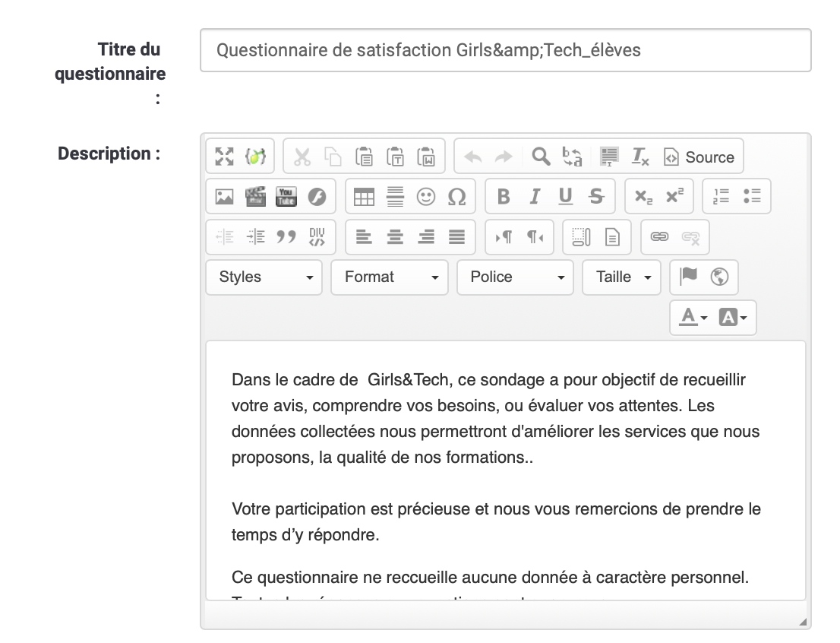The image size is (840, 643).
Task: Insert a video with the clapperboard icon
Action: coord(255,197)
